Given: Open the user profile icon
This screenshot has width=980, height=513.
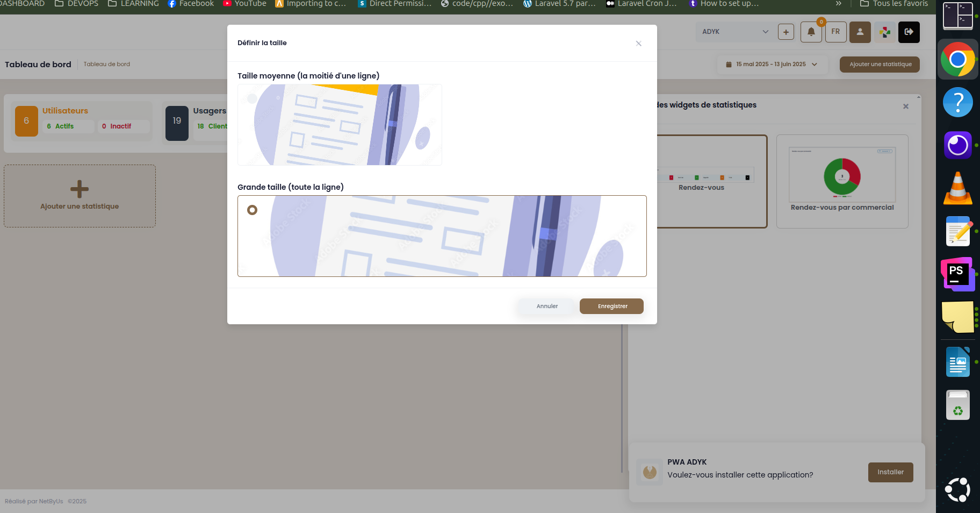Looking at the screenshot, I should (860, 32).
